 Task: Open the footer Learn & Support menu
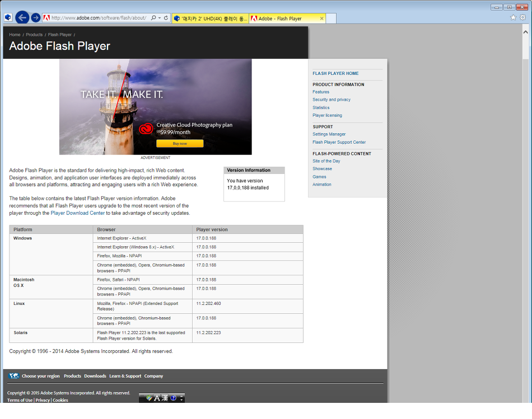coord(125,376)
